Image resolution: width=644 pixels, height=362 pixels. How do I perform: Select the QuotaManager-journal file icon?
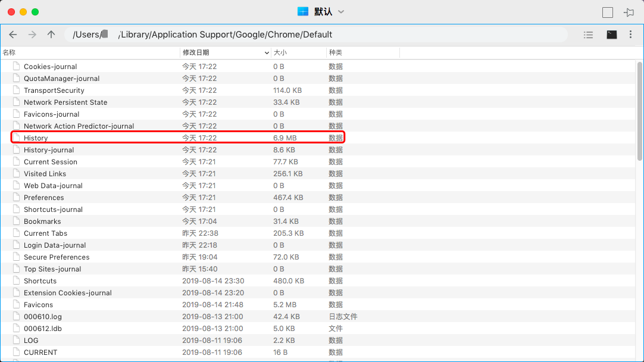[x=17, y=78]
